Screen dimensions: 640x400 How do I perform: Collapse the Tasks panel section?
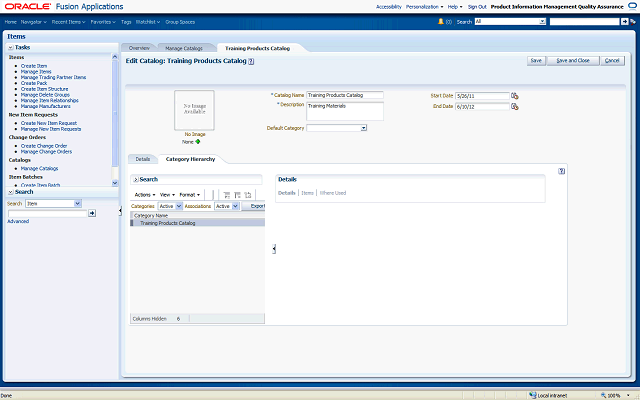[10, 47]
